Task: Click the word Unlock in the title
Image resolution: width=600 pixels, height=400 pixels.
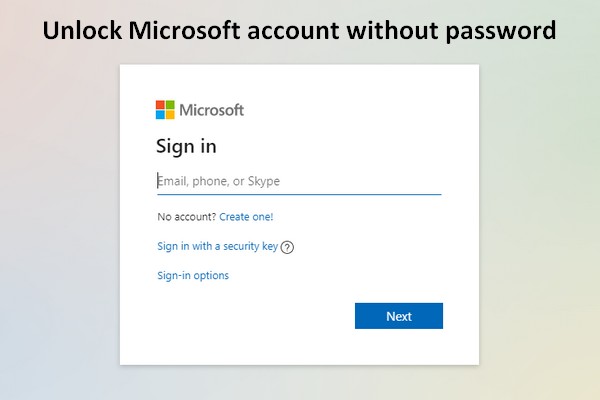Action: coord(82,30)
